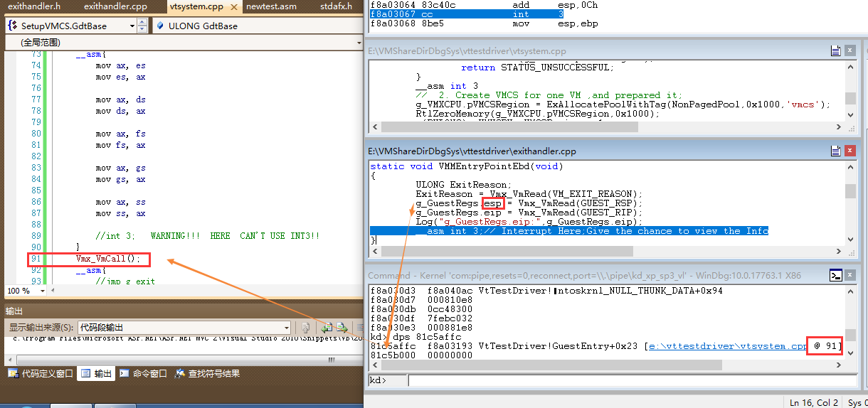Click the 'return STATUS_UNSUCCESSFUL;' code line
Image resolution: width=868 pixels, height=408 pixels.
[x=536, y=68]
